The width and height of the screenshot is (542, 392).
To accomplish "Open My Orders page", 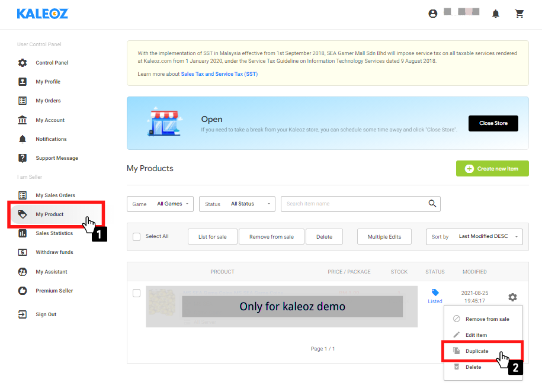I will click(48, 101).
